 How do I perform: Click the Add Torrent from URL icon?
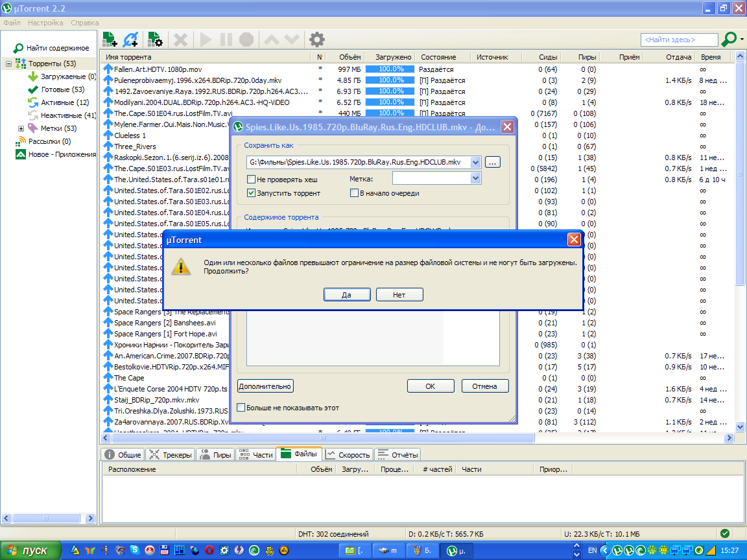pyautogui.click(x=130, y=40)
